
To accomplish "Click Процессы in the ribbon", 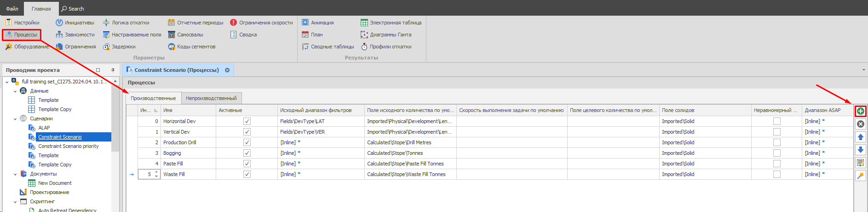I will click(x=22, y=35).
